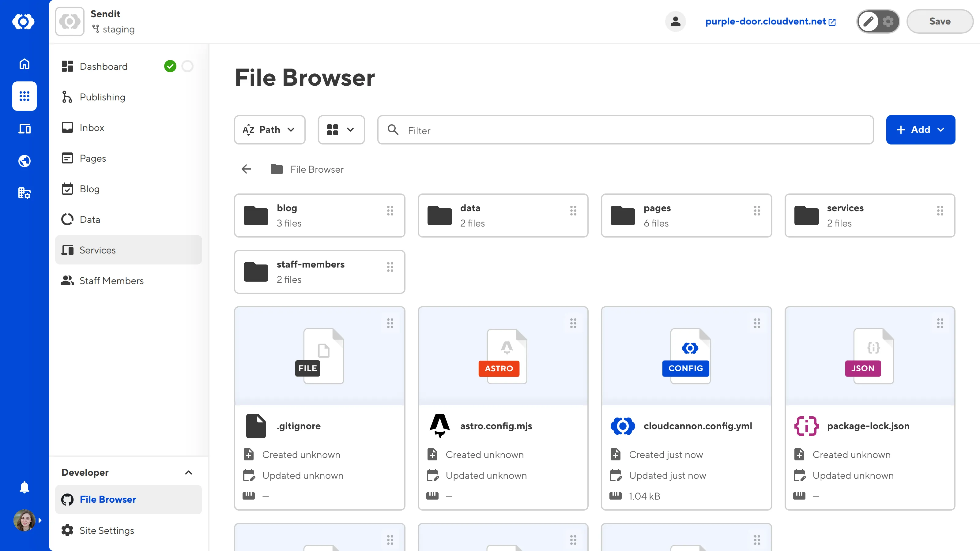The height and width of the screenshot is (551, 980).
Task: Open the Path sorting dropdown
Action: point(269,130)
